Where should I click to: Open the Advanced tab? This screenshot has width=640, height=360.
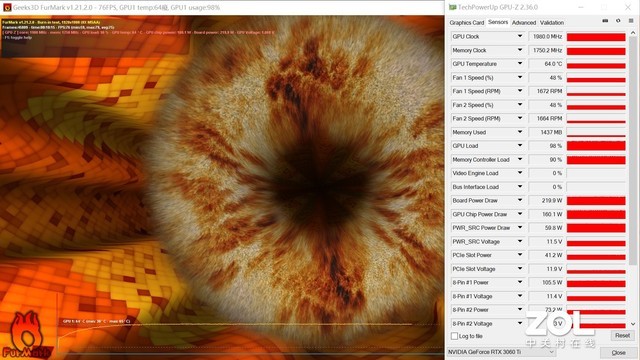(x=524, y=23)
